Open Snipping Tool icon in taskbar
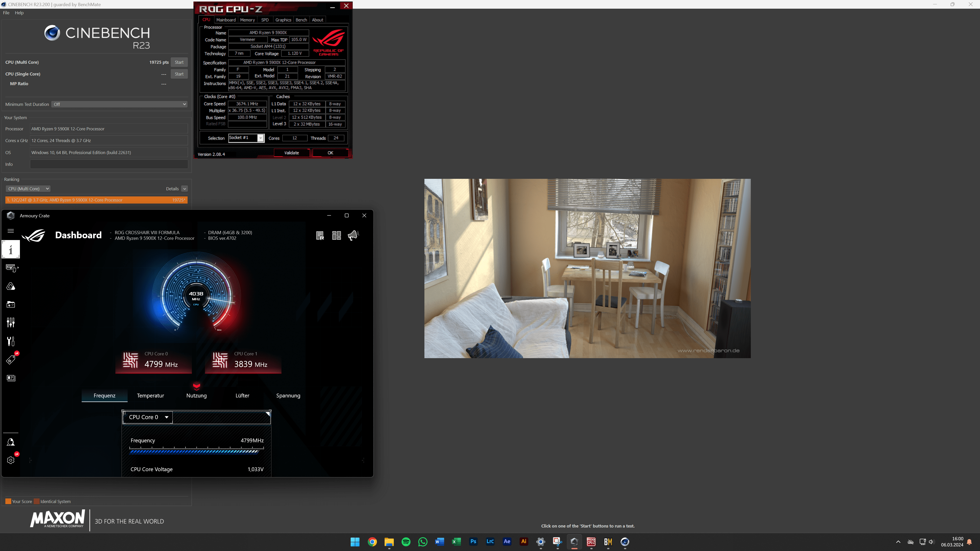This screenshot has height=551, width=980. 557,542
